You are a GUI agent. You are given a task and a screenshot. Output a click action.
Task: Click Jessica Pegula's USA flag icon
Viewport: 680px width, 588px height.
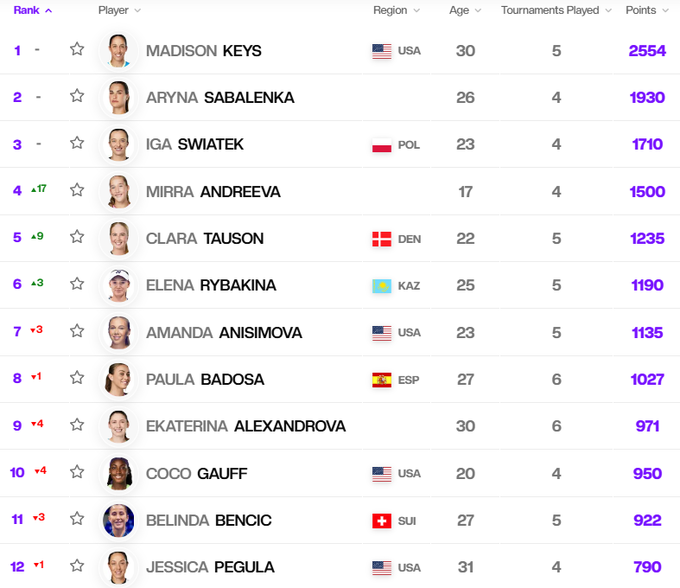coord(381,568)
